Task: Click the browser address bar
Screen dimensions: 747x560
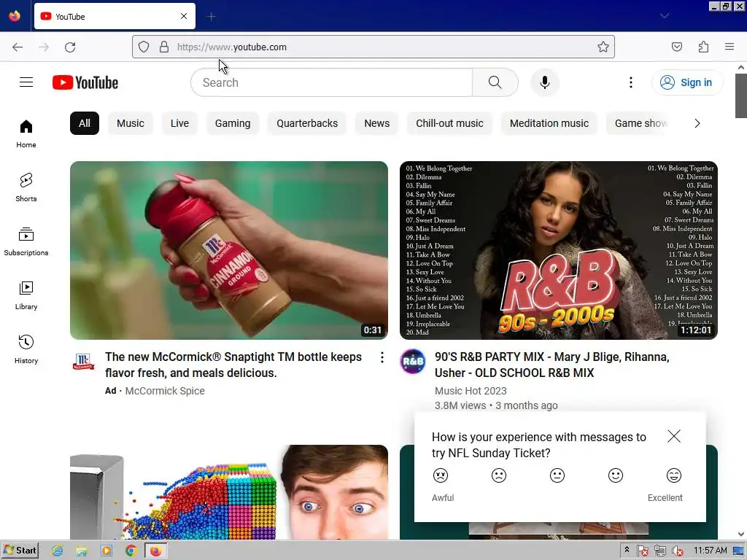Action: [373, 47]
